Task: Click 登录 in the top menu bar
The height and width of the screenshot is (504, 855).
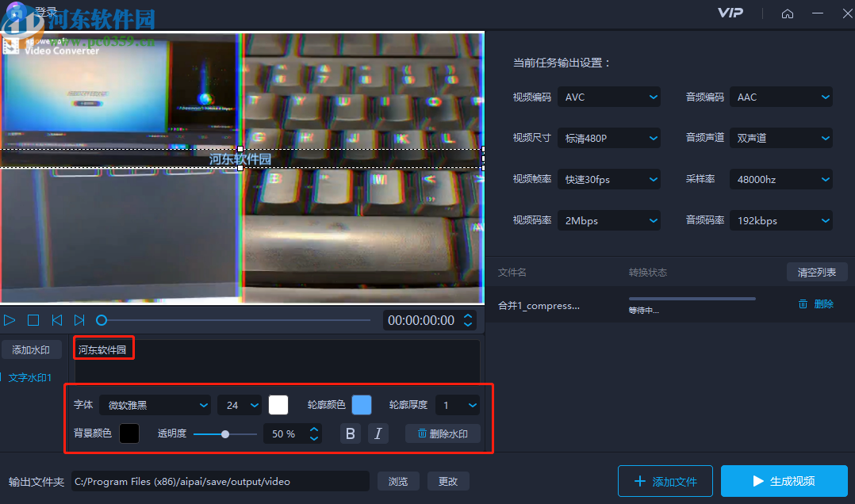Action: (x=45, y=12)
